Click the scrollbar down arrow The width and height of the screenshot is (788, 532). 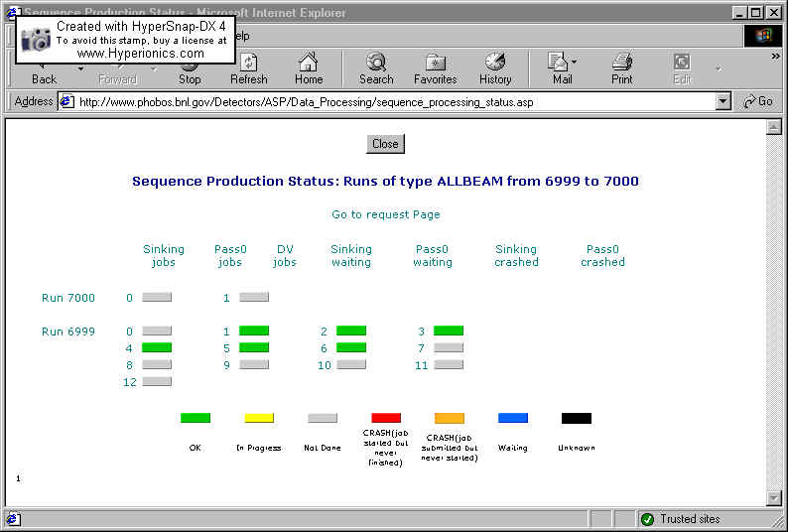(x=773, y=498)
